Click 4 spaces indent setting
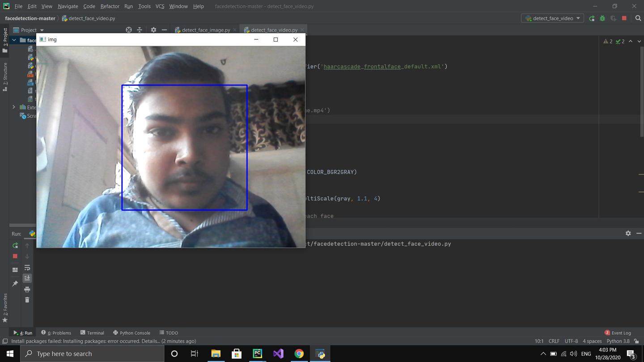Image resolution: width=644 pixels, height=362 pixels. pos(592,341)
